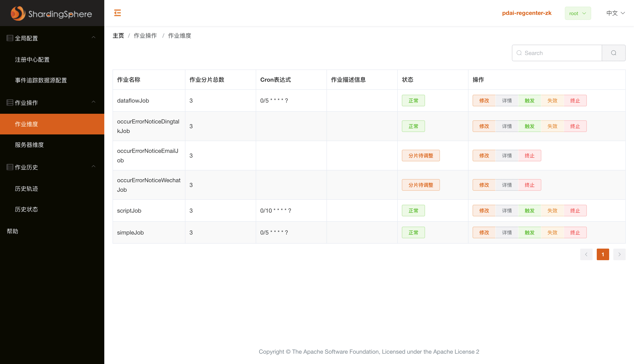Go to previous page arrow
Screen dimensions: 634x364
coord(586,254)
